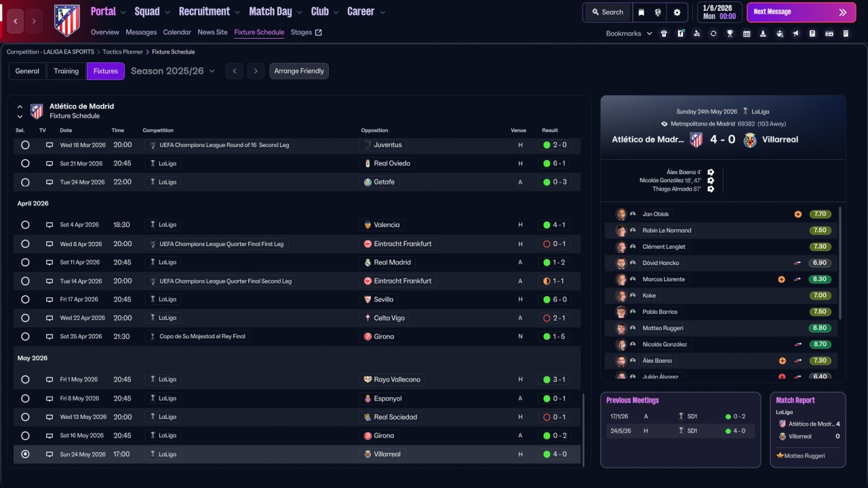Click the megaphone icon in bookmarks bar
This screenshot has height=488, width=868.
tap(795, 33)
